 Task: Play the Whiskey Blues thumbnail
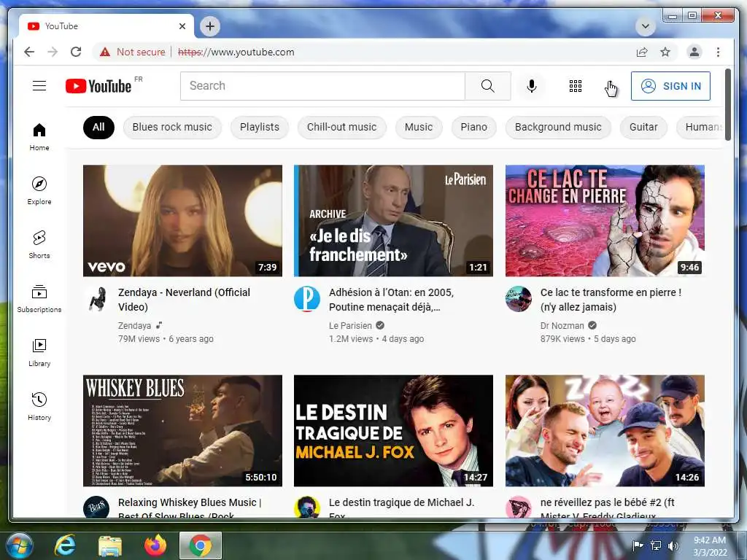point(182,430)
